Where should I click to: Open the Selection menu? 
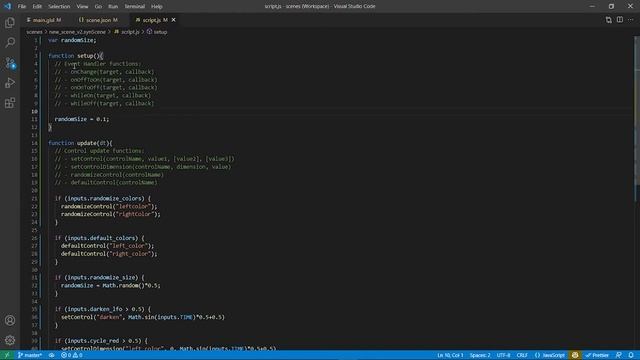click(59, 7)
